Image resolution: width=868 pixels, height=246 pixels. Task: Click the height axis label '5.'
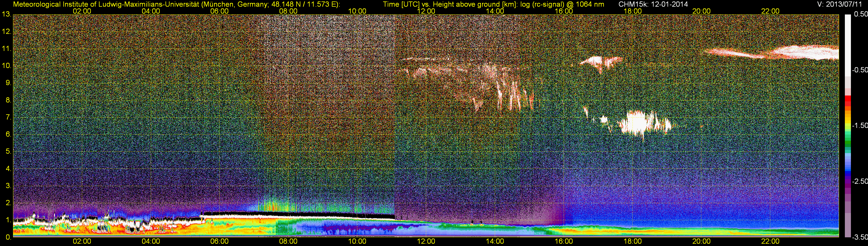(8, 152)
